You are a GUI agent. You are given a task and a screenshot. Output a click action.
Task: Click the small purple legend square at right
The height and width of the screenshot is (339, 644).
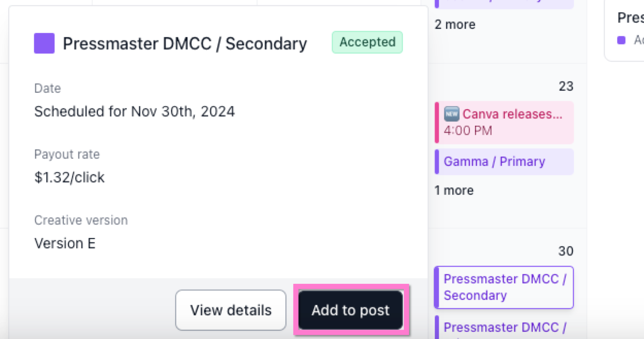621,40
